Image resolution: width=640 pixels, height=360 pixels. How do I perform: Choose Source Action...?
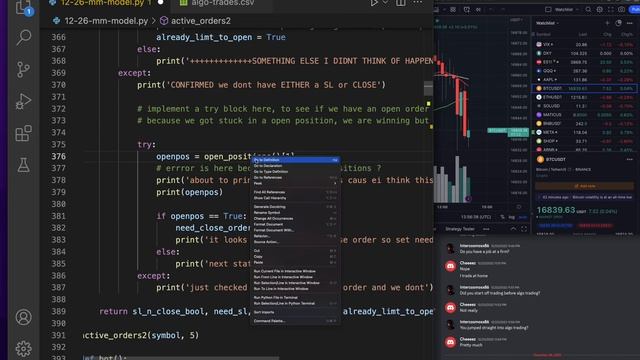click(x=296, y=242)
